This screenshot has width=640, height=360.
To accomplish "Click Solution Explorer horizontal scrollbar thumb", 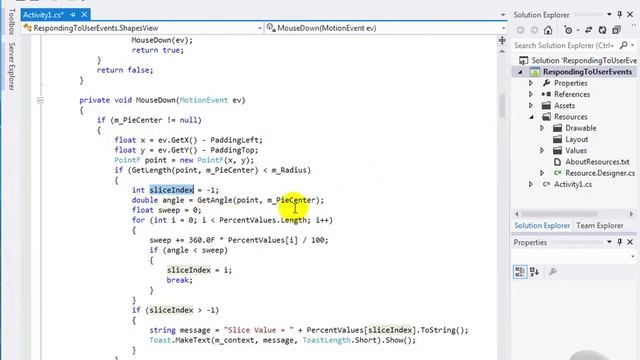I will pos(559,214).
